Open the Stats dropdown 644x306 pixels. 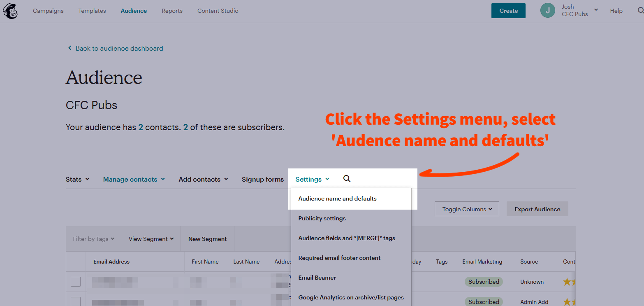tap(77, 179)
